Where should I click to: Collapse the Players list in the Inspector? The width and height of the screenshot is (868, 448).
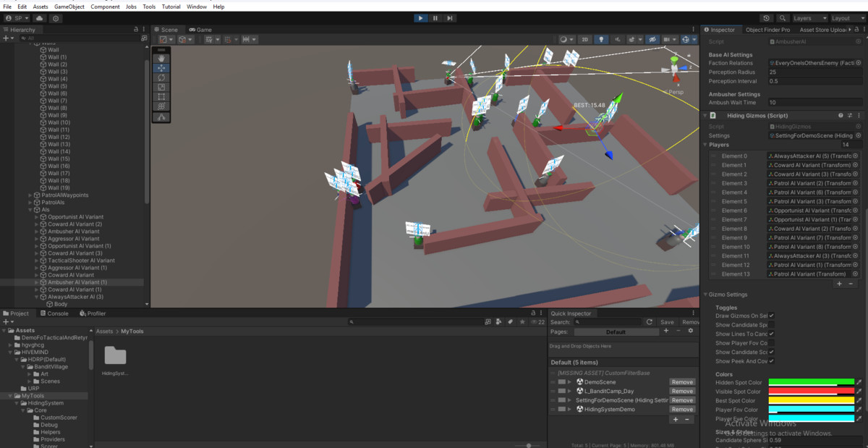pos(705,145)
